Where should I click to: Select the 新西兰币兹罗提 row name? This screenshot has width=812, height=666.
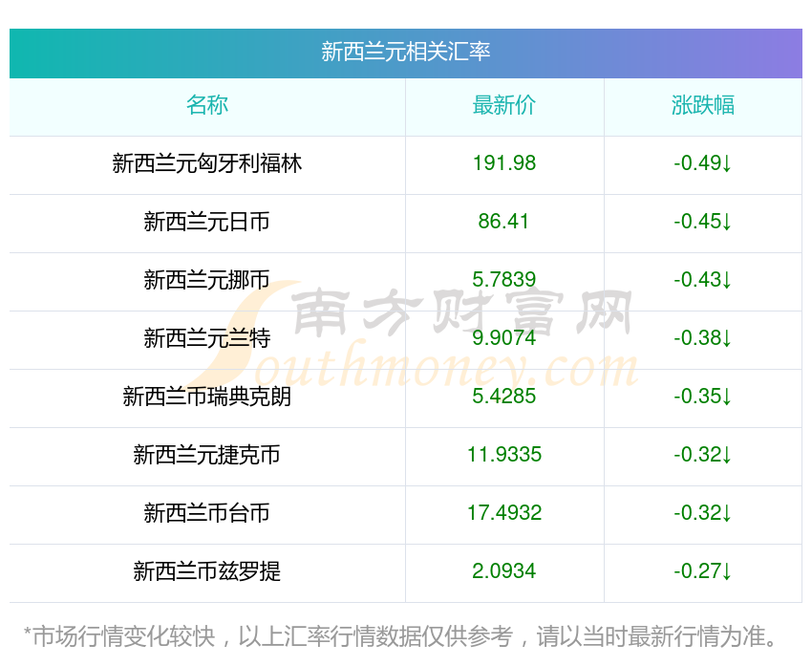207,571
